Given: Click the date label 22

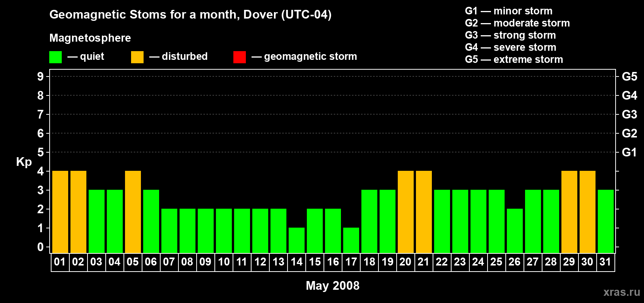Looking at the screenshot, I should (x=442, y=262).
